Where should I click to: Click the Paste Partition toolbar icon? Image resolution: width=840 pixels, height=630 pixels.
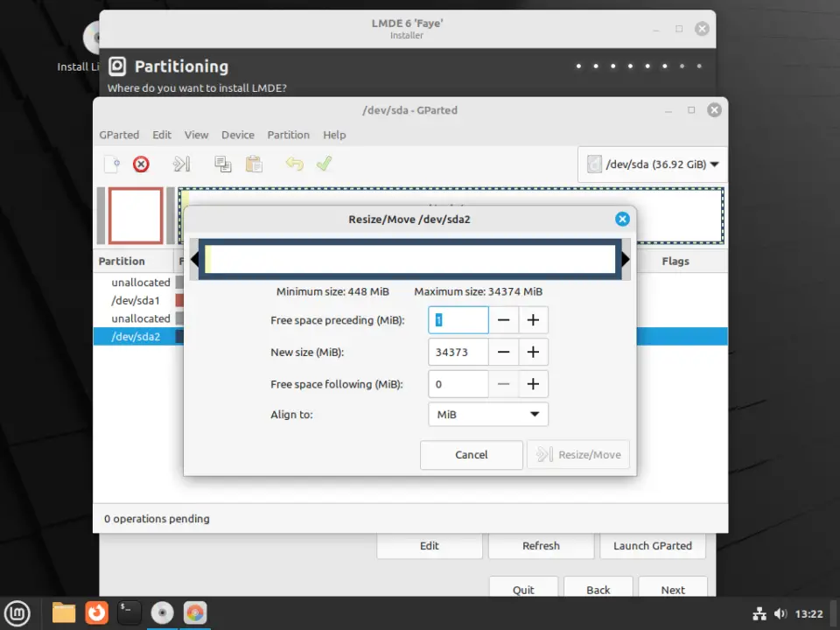(254, 164)
